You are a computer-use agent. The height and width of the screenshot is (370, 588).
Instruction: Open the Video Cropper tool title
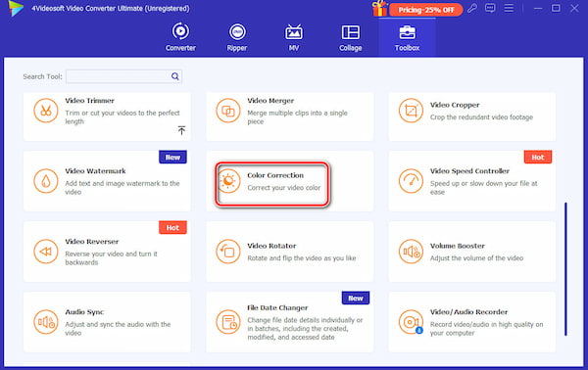click(455, 105)
